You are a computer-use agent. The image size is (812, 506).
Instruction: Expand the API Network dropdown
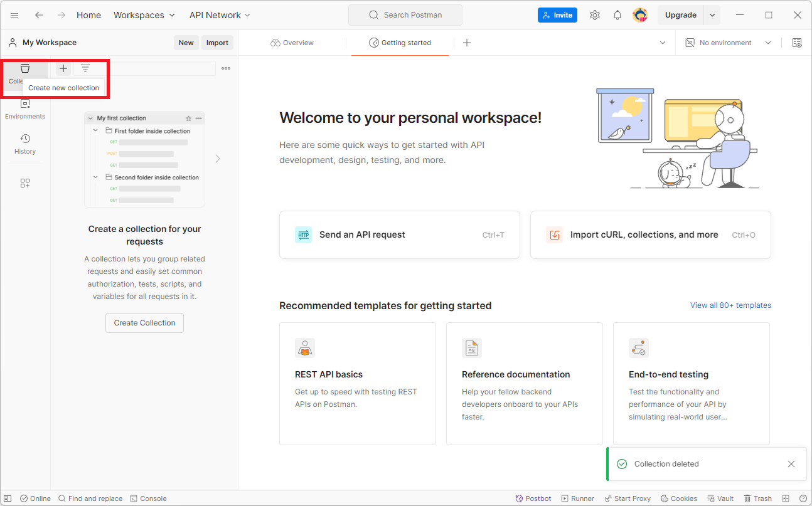(220, 15)
